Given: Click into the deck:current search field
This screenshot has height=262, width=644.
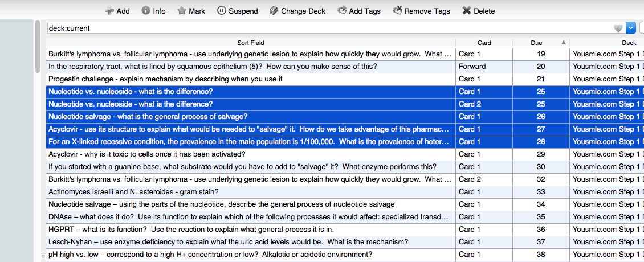Looking at the screenshot, I should click(329, 28).
